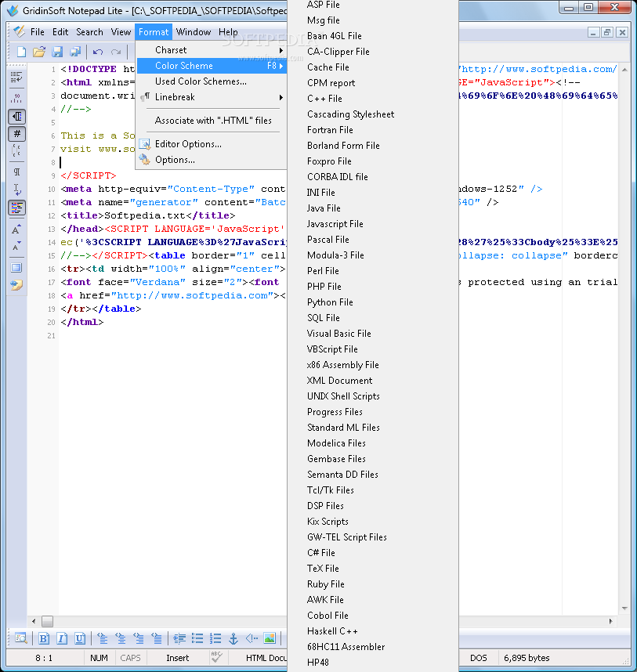The height and width of the screenshot is (672, 637).
Task: Click the HTML comment tag icon
Action: (x=252, y=638)
